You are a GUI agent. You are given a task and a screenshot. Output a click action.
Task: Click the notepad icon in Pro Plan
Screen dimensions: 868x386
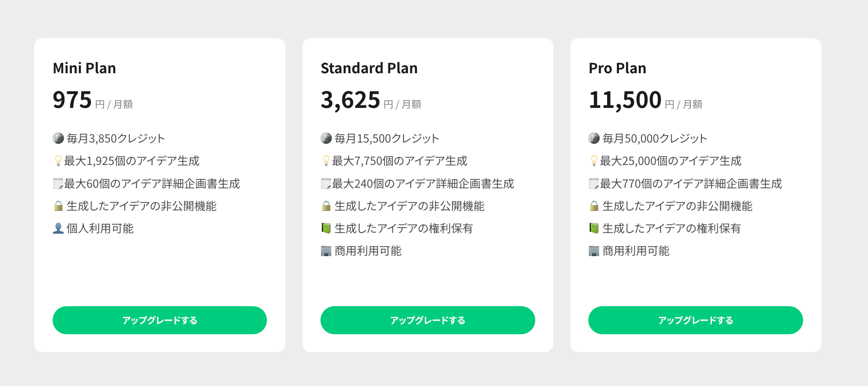pos(594,184)
